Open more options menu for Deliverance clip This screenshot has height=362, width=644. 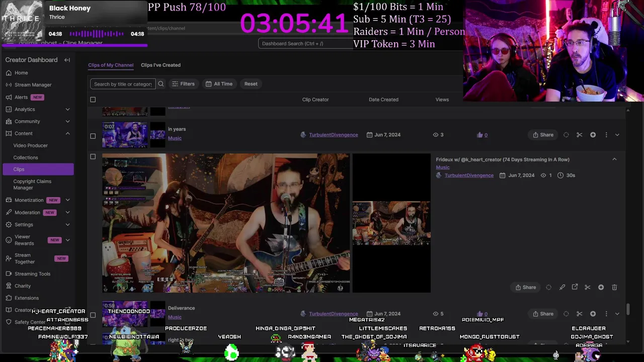click(x=606, y=314)
